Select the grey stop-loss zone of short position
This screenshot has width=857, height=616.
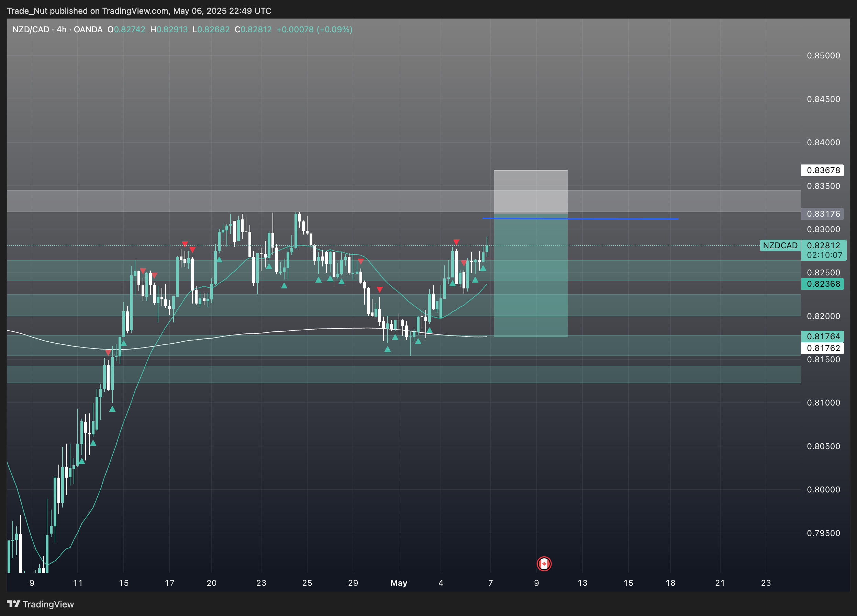531,192
